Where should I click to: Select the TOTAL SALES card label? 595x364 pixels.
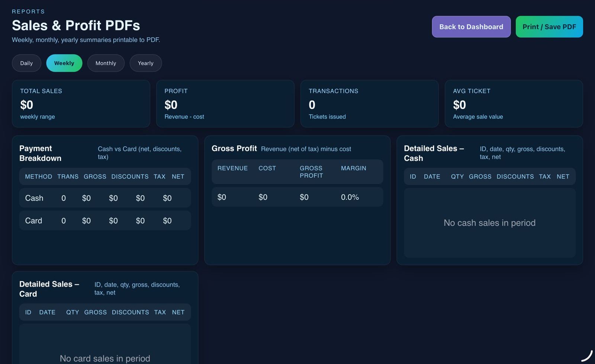pos(41,91)
